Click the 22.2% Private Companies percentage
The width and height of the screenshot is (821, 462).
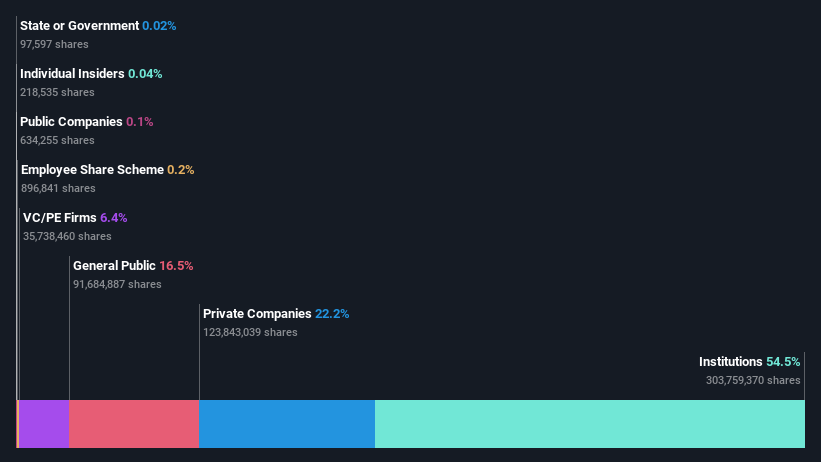[x=332, y=314]
